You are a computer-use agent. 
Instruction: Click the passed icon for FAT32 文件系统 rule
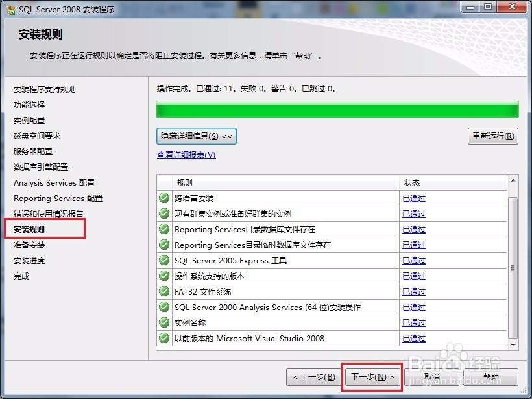[163, 291]
